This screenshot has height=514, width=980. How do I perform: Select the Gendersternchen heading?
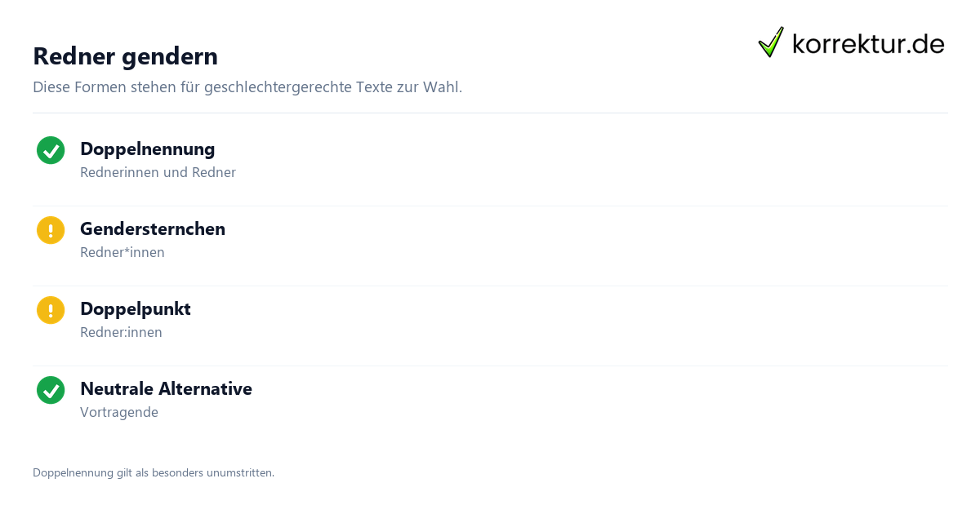coord(153,229)
